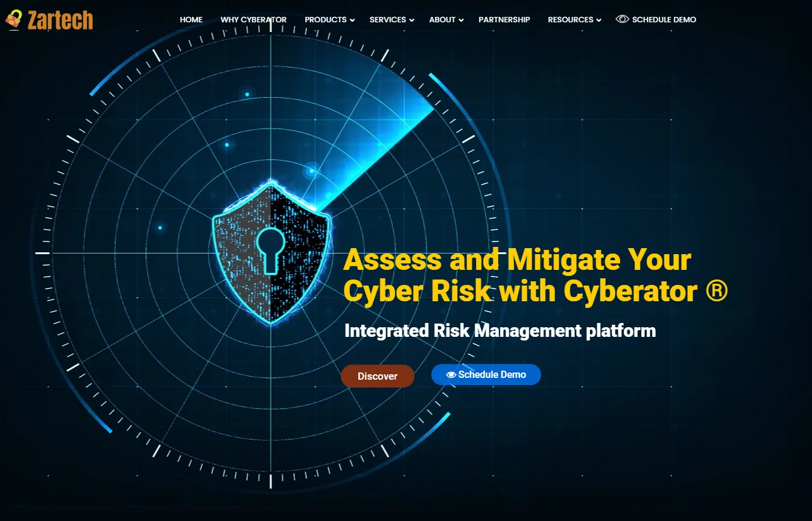The height and width of the screenshot is (521, 812).
Task: Click the registered trademark symbol after Cyberator
Action: point(718,291)
